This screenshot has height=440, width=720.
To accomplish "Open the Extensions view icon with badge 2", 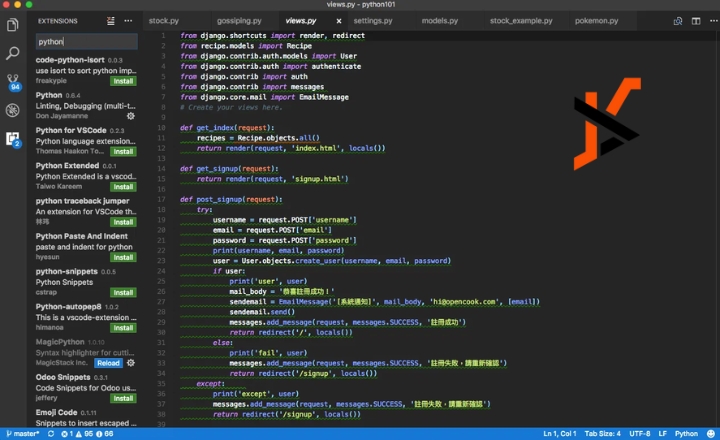I will point(13,139).
